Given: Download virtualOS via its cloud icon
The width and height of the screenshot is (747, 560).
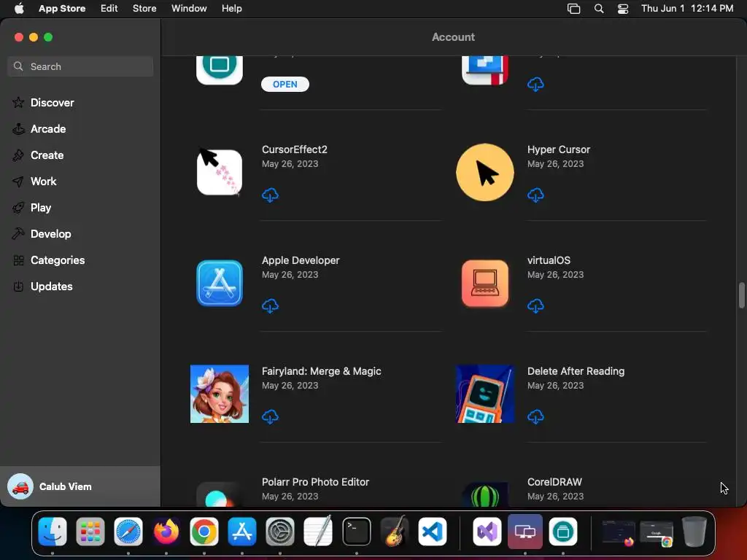Looking at the screenshot, I should (535, 306).
